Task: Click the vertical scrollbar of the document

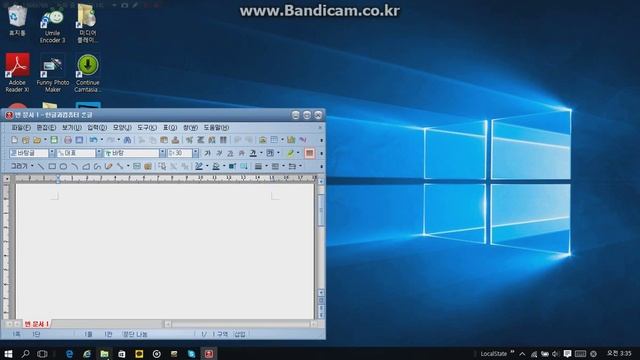Action: [321, 237]
